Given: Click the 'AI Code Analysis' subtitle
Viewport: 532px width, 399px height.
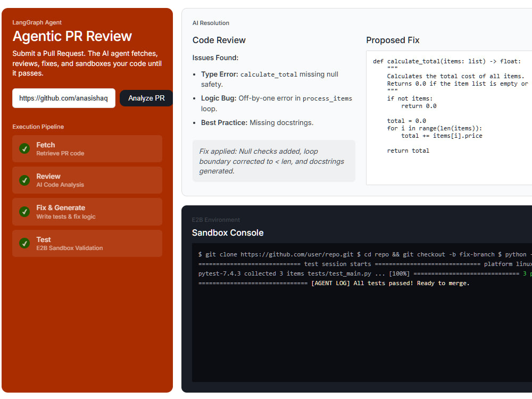Looking at the screenshot, I should pos(60,185).
